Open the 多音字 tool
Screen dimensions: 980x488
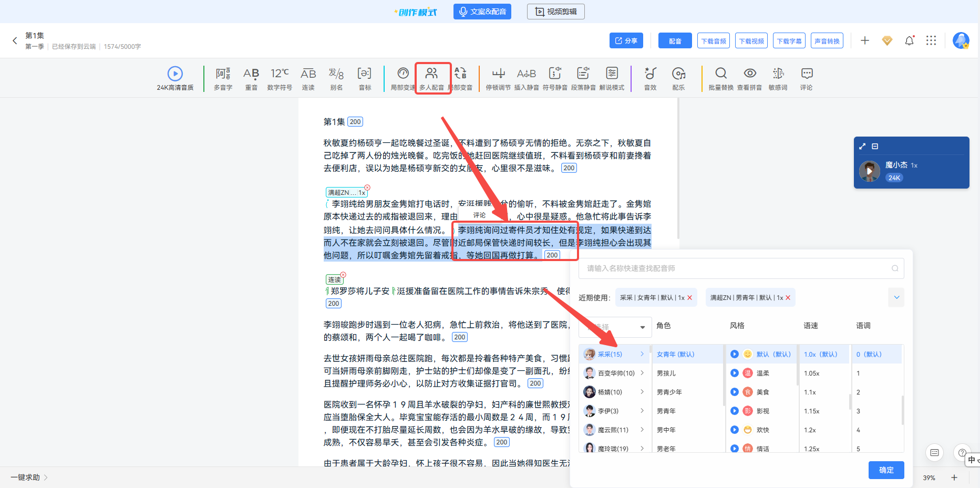[x=223, y=79]
